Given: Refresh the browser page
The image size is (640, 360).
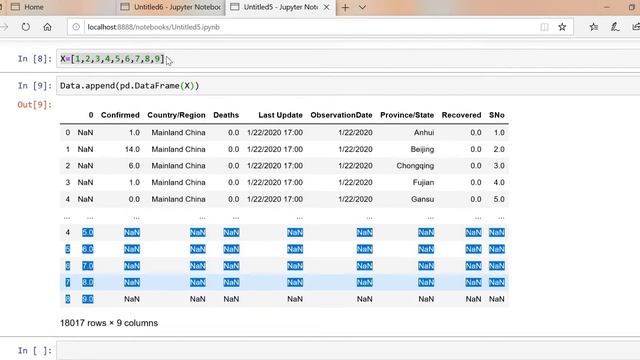Looking at the screenshot, I should 26,27.
